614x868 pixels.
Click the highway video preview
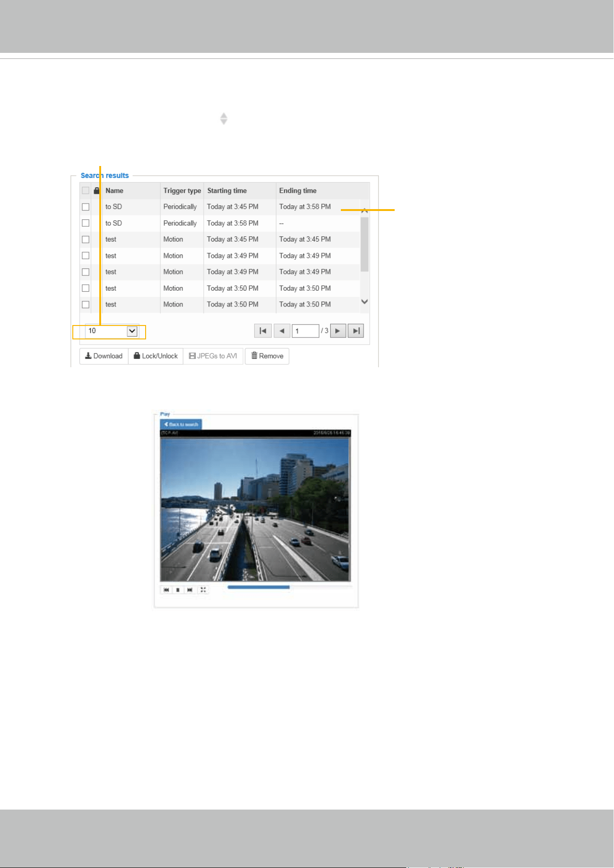[256, 510]
